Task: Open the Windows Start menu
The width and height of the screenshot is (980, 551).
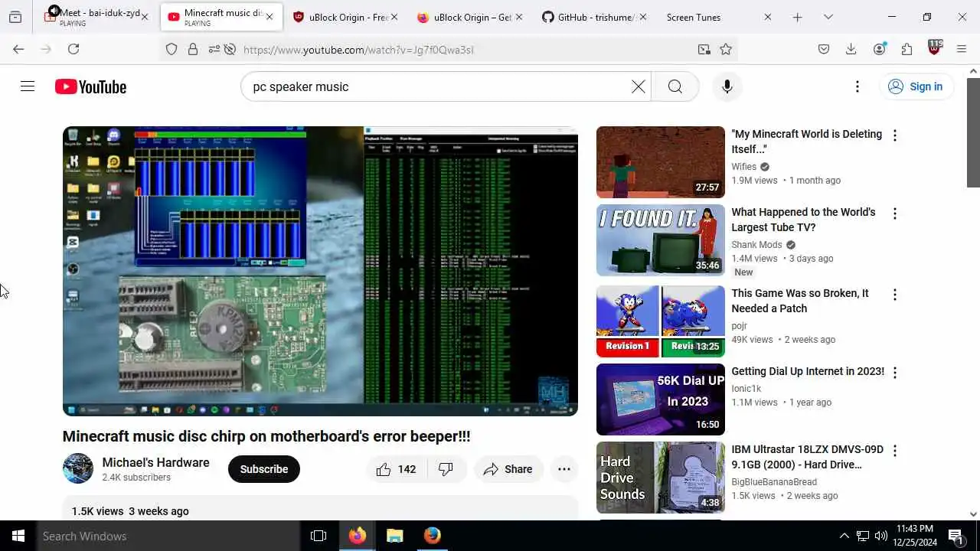Action: 18,536
